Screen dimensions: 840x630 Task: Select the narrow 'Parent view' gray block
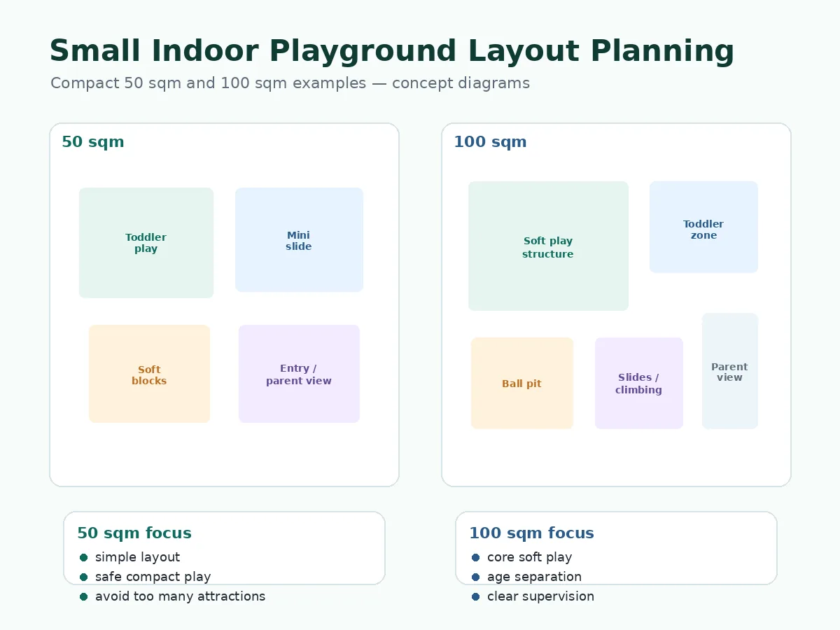point(730,371)
